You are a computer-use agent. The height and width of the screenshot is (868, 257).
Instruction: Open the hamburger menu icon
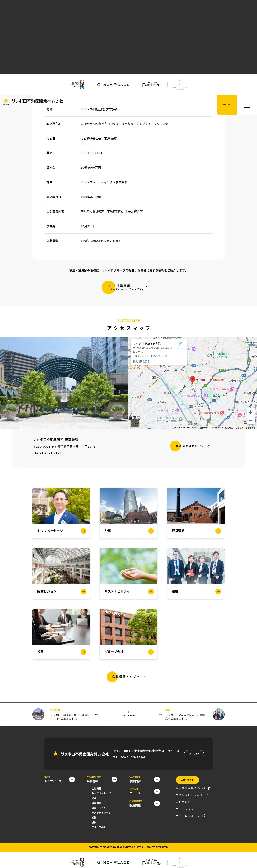click(x=247, y=105)
